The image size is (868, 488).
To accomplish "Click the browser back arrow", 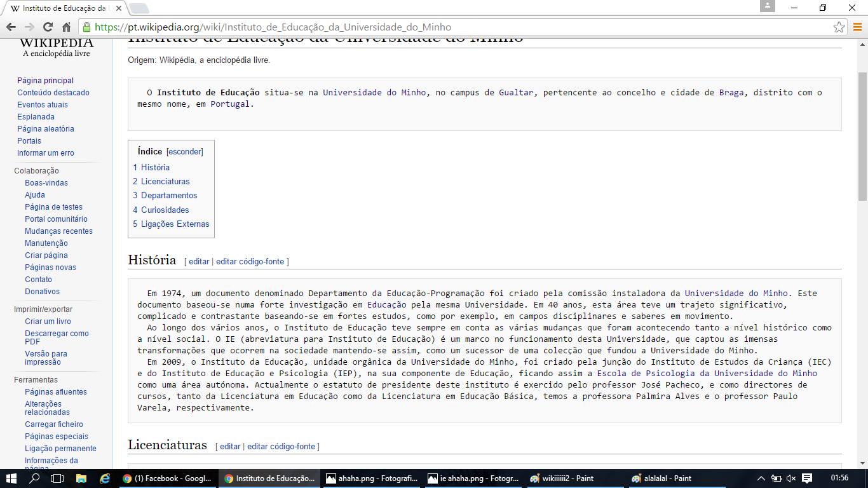I will pyautogui.click(x=11, y=27).
